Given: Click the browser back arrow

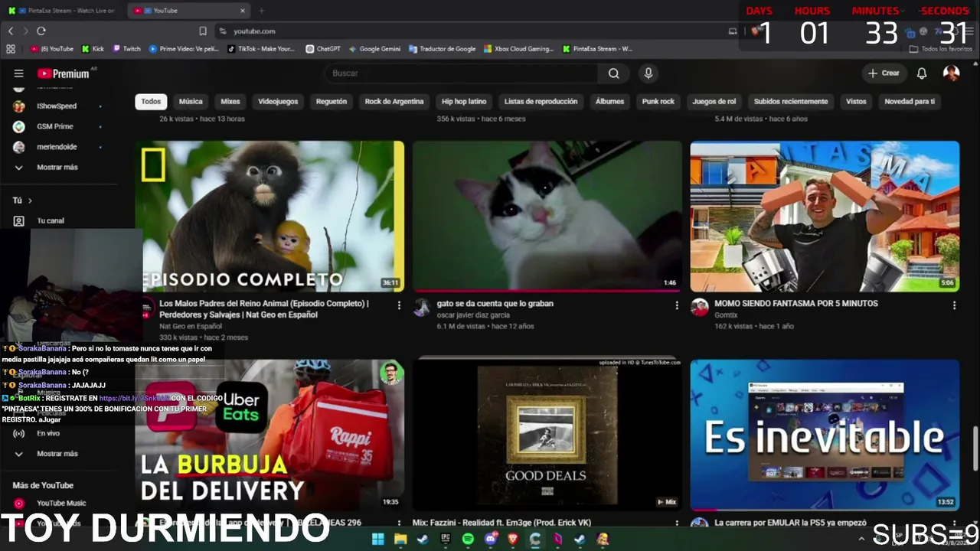Looking at the screenshot, I should click(x=11, y=31).
